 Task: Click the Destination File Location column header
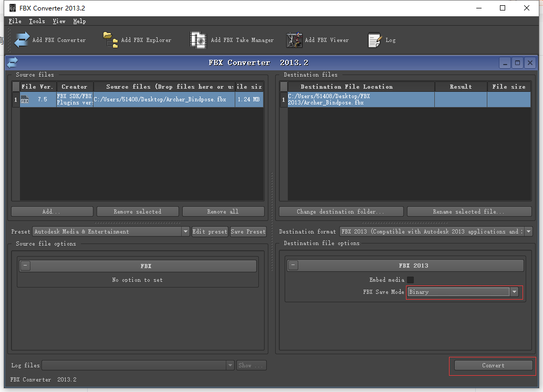(361, 87)
